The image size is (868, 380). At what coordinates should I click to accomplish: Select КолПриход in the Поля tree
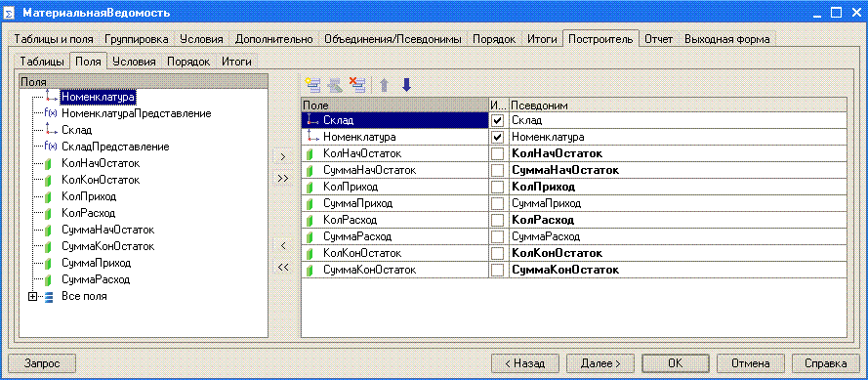(x=89, y=196)
